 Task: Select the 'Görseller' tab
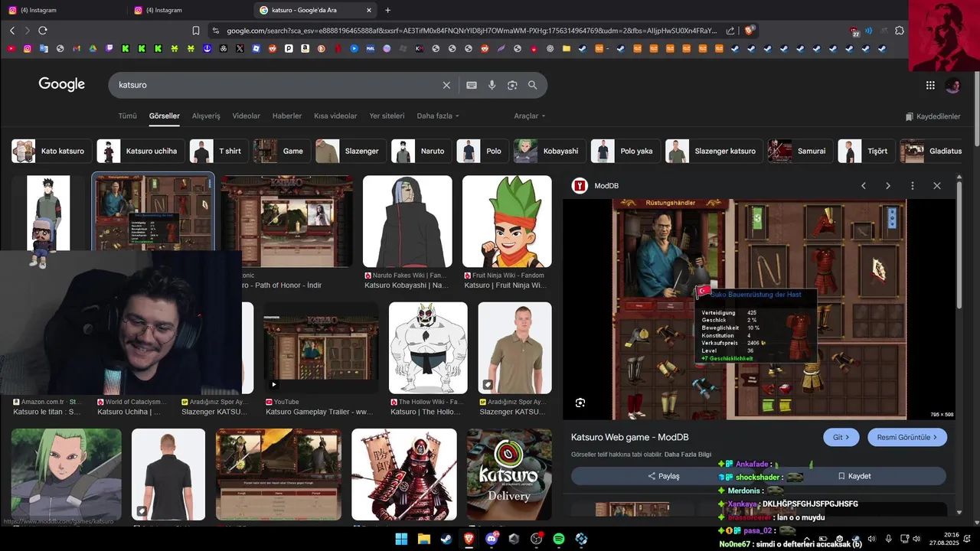point(165,116)
